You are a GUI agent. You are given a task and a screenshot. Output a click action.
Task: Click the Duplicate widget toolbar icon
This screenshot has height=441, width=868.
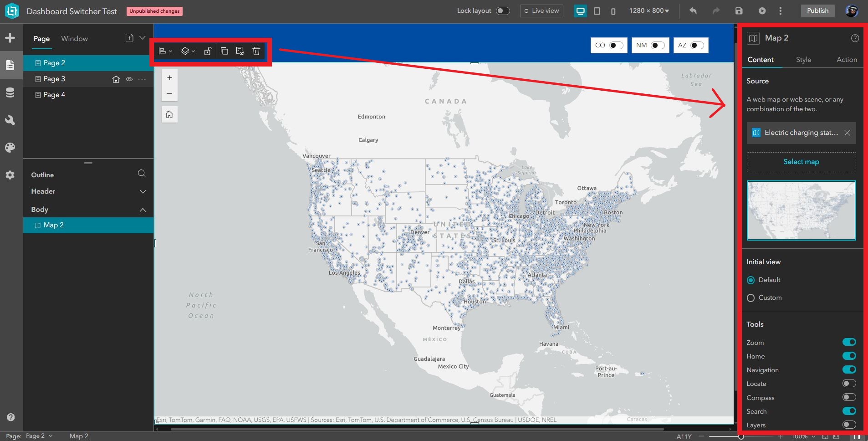(224, 51)
